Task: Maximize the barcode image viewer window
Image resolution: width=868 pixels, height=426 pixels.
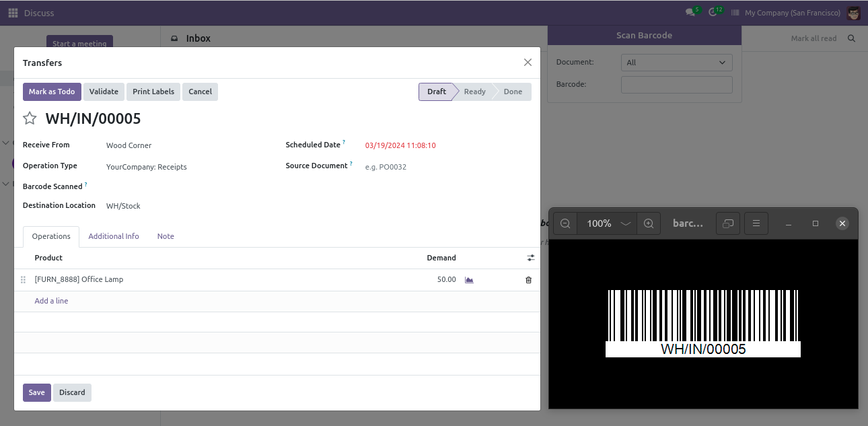Action: coord(816,223)
